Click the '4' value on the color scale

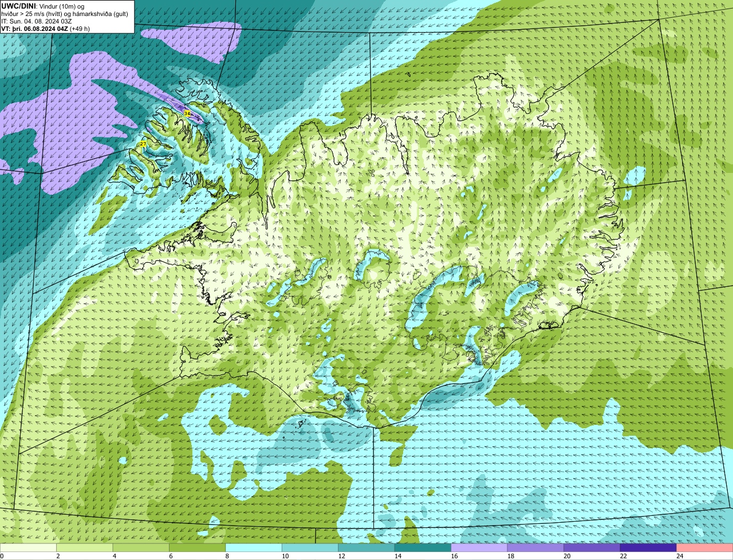point(114,556)
